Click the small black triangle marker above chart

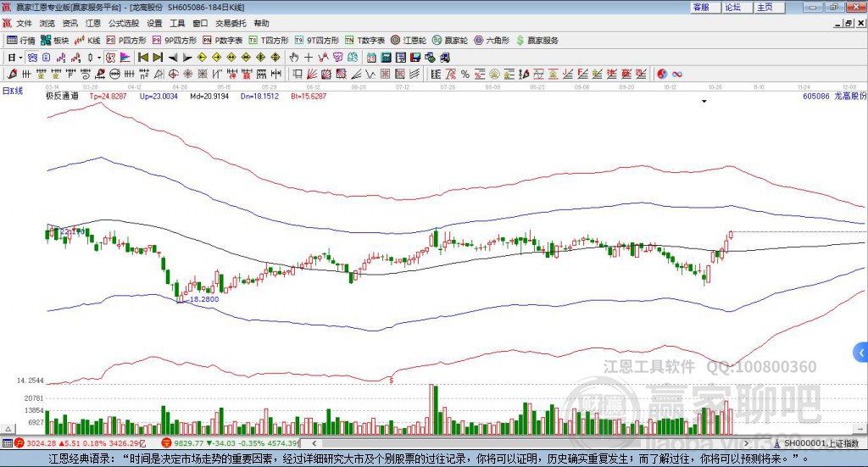pyautogui.click(x=704, y=101)
